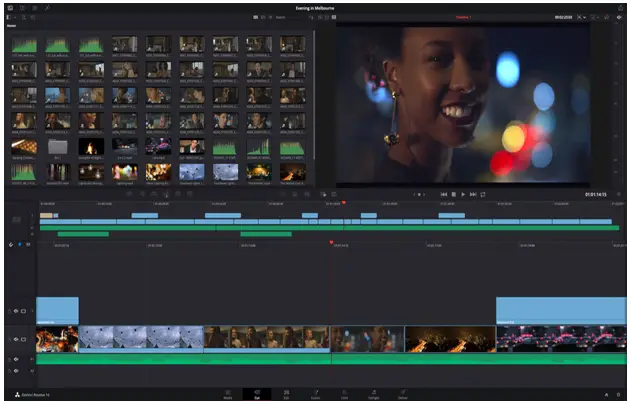The width and height of the screenshot is (631, 404).
Task: Toggle visibility eye of the upper video track
Action: (16, 311)
